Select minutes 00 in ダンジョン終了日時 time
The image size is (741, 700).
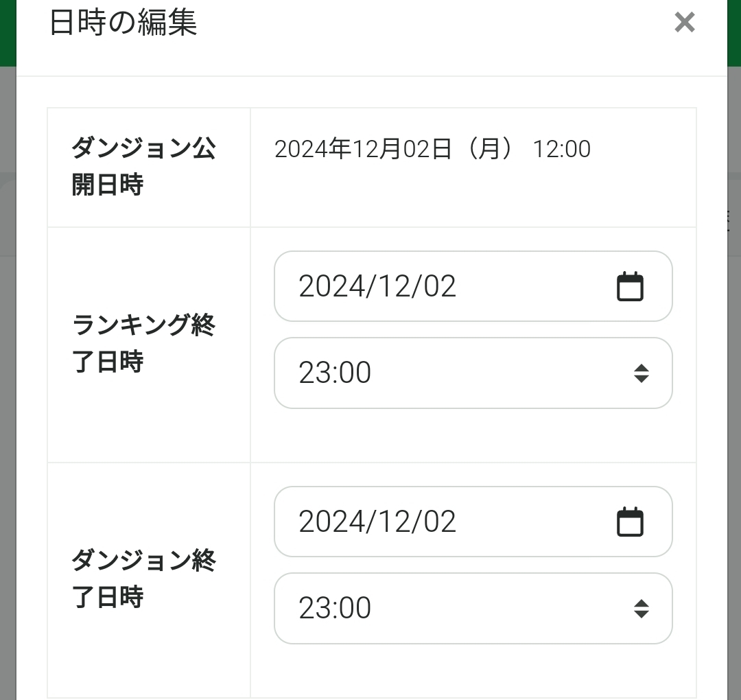point(355,609)
